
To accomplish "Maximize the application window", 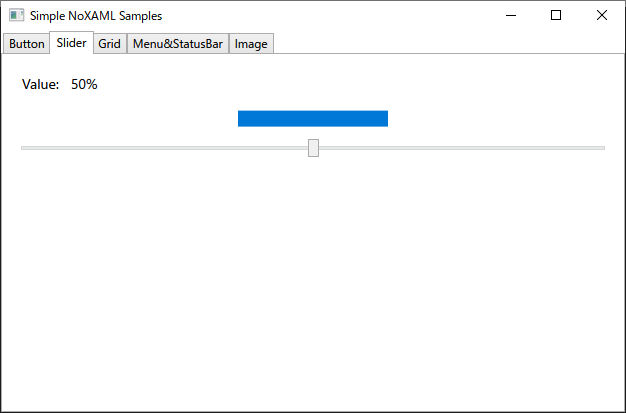I will [556, 16].
